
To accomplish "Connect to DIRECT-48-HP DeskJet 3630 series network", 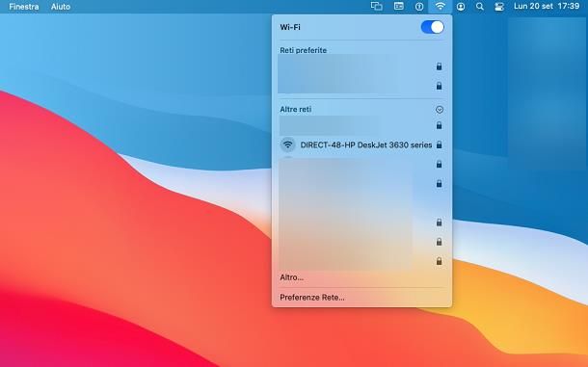I will (361, 144).
